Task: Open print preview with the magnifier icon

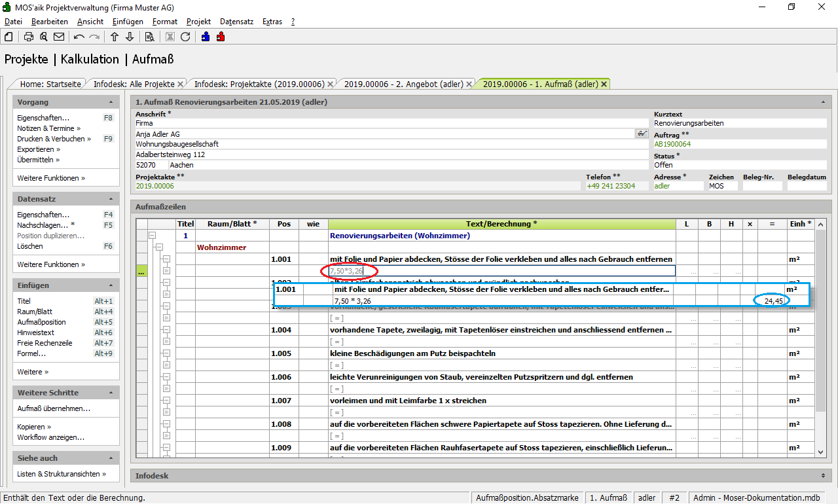Action: click(x=44, y=37)
